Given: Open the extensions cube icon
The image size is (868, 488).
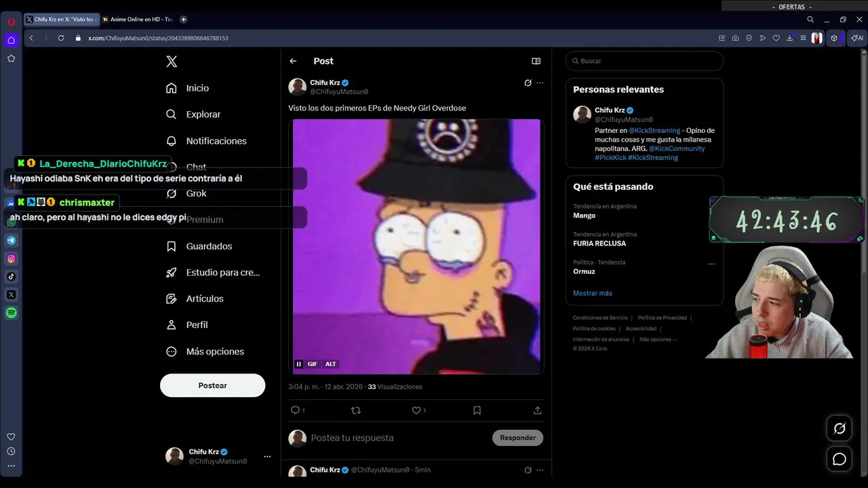Looking at the screenshot, I should point(834,38).
